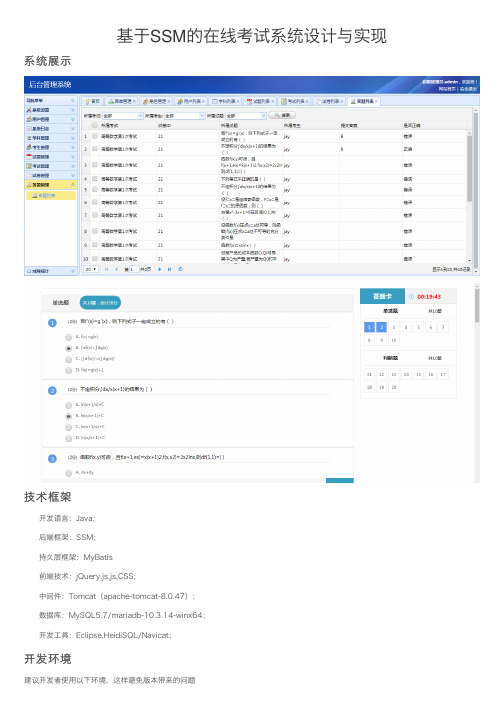Tick the checkbox in grid row 10
The width and height of the screenshot is (504, 713).
click(95, 258)
